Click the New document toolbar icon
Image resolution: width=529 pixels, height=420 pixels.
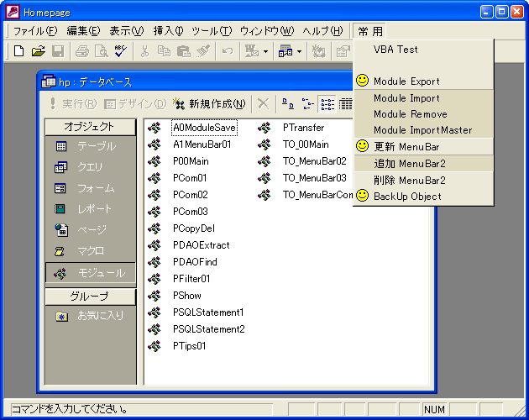click(19, 51)
